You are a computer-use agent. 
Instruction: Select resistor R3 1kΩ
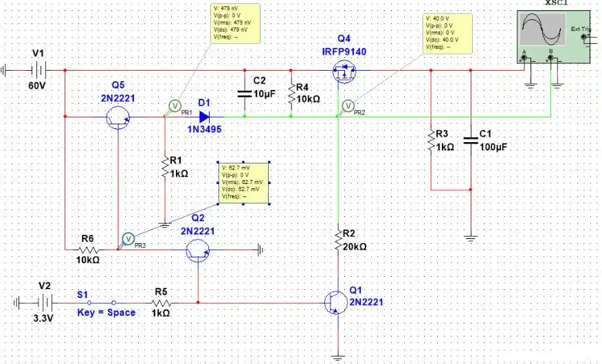(x=431, y=140)
